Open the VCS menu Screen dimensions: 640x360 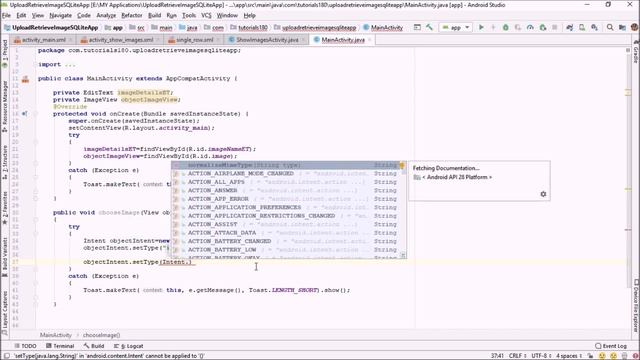point(206,16)
